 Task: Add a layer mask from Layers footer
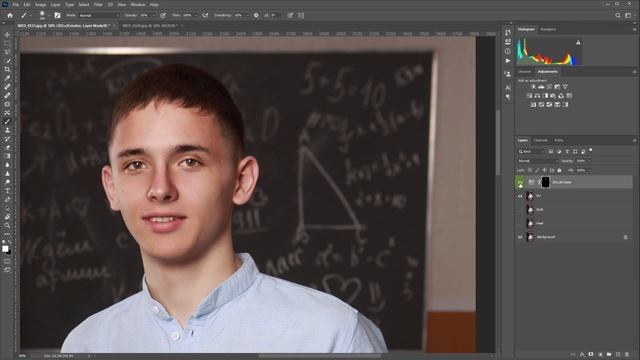591,354
